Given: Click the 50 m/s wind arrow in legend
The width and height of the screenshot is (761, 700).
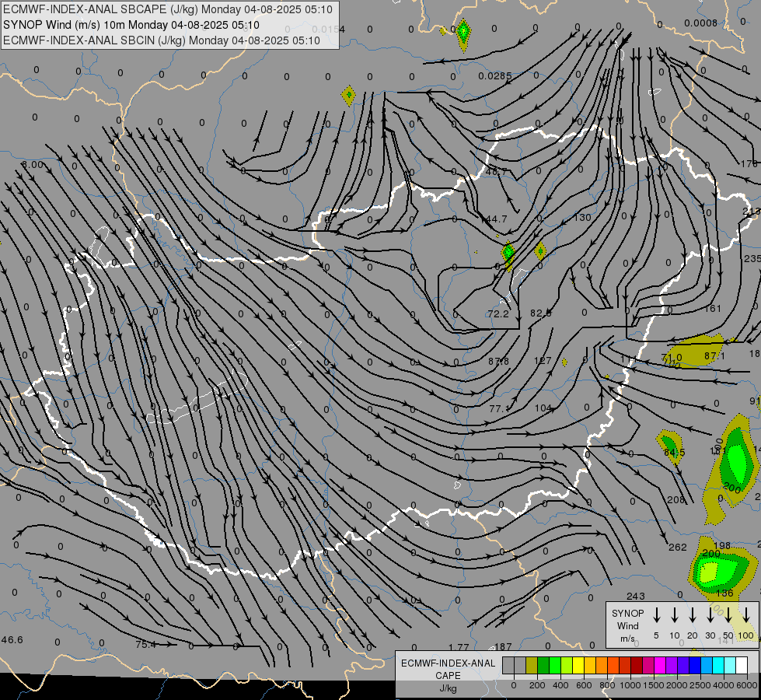Looking at the screenshot, I should coord(728,614).
